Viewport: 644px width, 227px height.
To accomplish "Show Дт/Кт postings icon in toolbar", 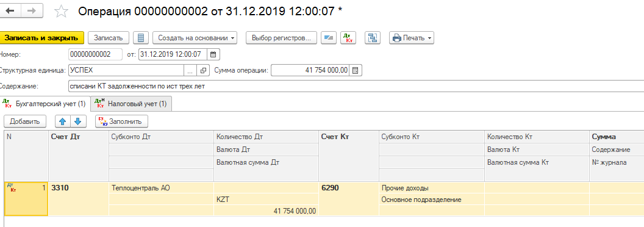I will [x=348, y=38].
